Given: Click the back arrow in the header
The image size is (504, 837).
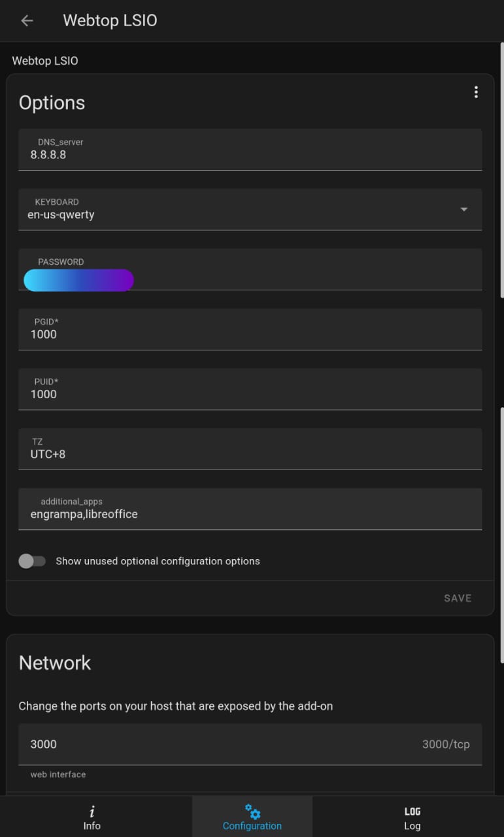Looking at the screenshot, I should [26, 20].
